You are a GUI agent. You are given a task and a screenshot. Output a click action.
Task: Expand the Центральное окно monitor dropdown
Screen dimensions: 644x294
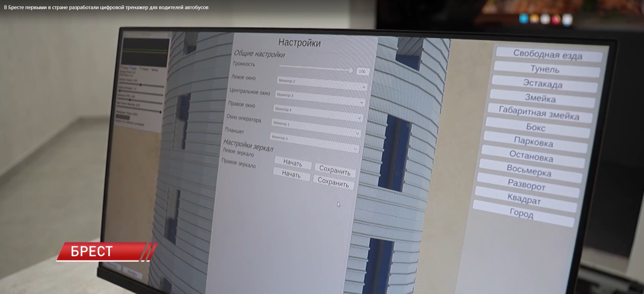pyautogui.click(x=320, y=98)
